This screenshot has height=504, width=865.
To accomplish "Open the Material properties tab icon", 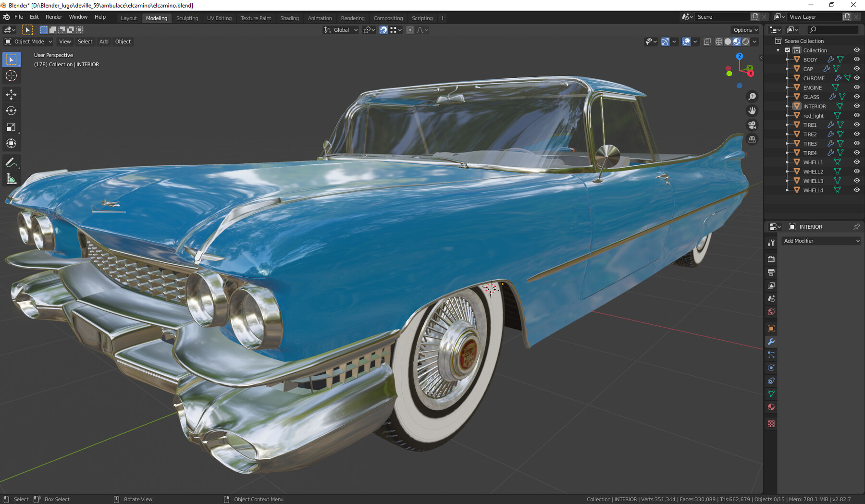I will coord(771,407).
